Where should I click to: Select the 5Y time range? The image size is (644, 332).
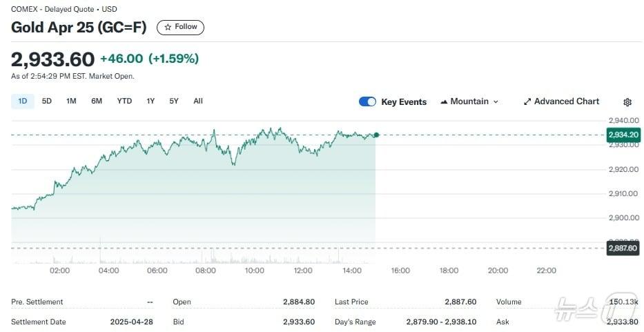pyautogui.click(x=174, y=101)
